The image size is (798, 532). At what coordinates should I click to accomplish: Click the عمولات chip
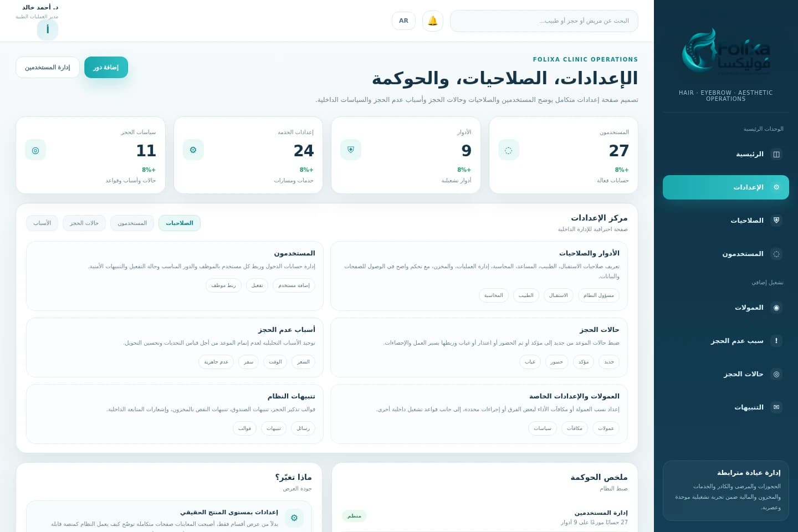pyautogui.click(x=606, y=428)
